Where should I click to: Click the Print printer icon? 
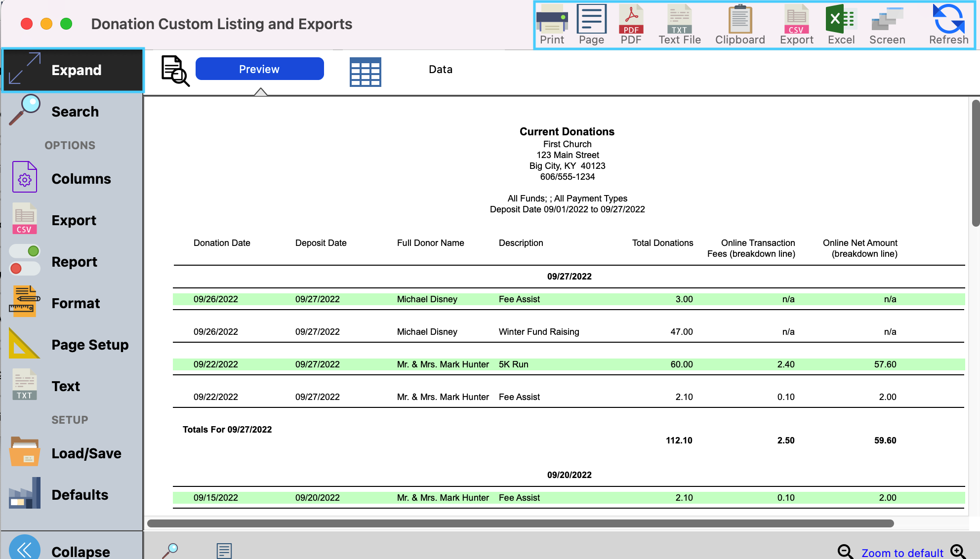[x=552, y=19]
